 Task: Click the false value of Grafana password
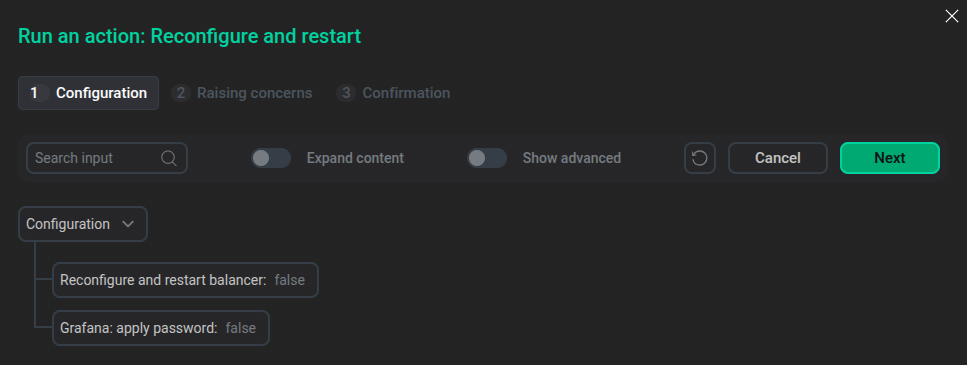tap(241, 328)
